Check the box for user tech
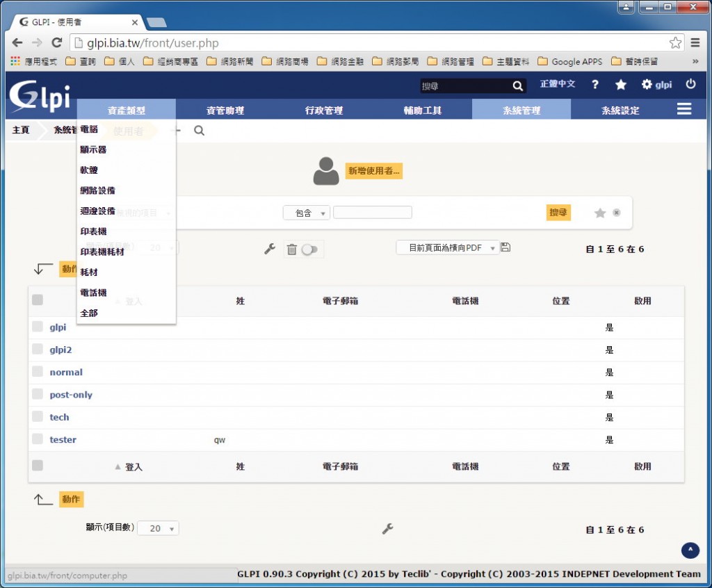 38,416
